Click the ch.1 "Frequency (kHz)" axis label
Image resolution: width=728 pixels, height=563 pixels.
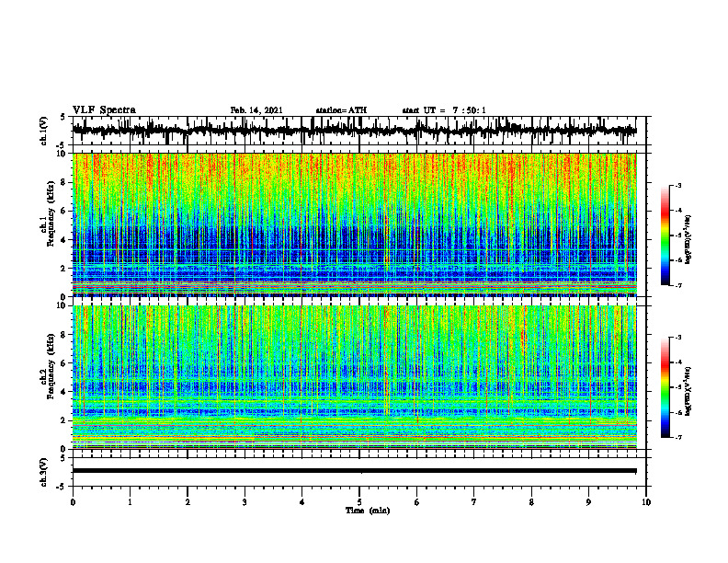coord(51,214)
